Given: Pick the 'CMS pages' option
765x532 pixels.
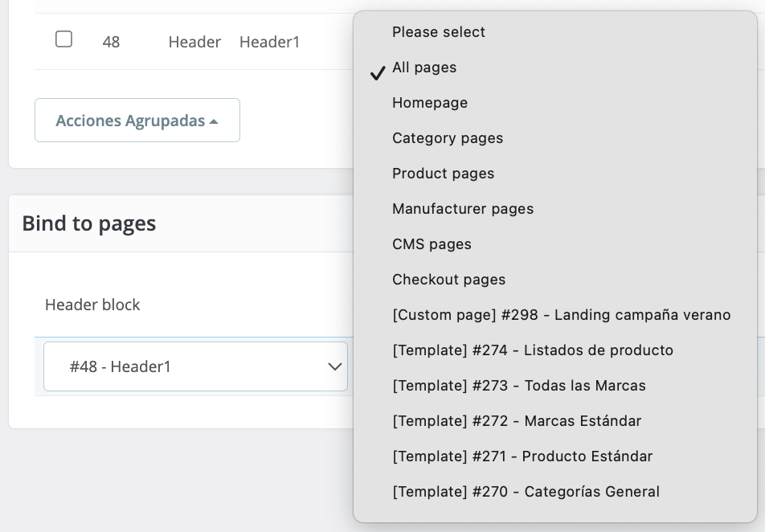Looking at the screenshot, I should 432,244.
